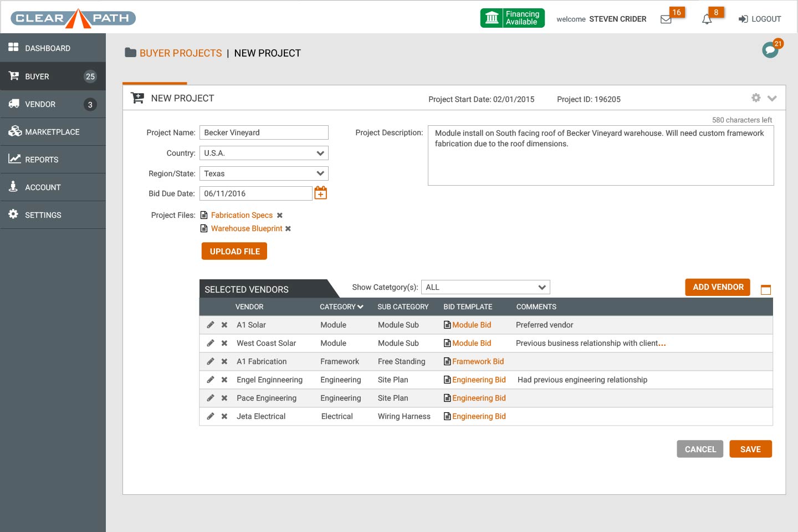Open Reports from the sidebar
The width and height of the screenshot is (798, 532).
53,160
